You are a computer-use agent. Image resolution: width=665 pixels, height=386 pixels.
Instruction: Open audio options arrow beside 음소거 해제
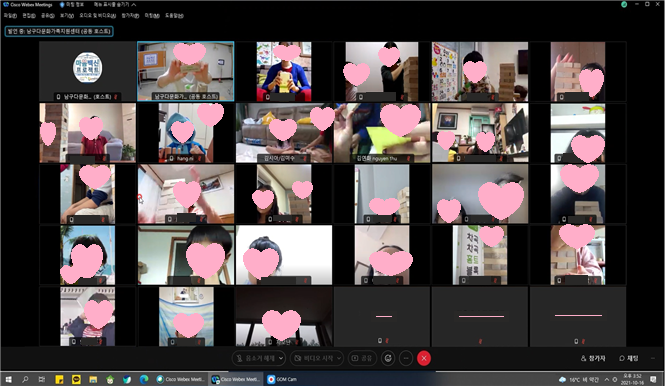pyautogui.click(x=281, y=358)
